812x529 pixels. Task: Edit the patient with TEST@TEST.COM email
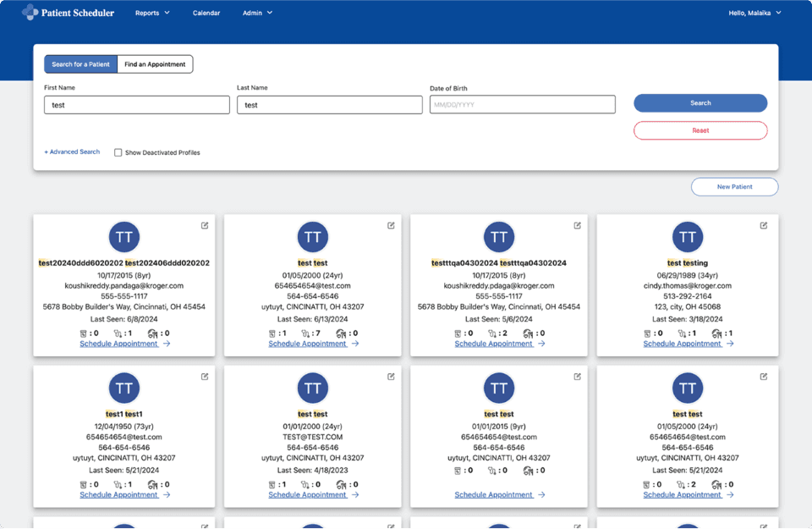(391, 377)
